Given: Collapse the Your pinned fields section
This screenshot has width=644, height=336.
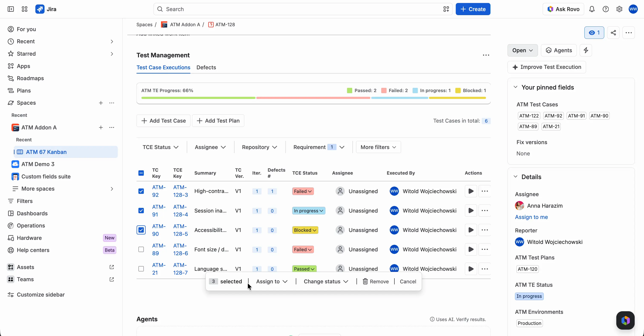Looking at the screenshot, I should pyautogui.click(x=516, y=87).
